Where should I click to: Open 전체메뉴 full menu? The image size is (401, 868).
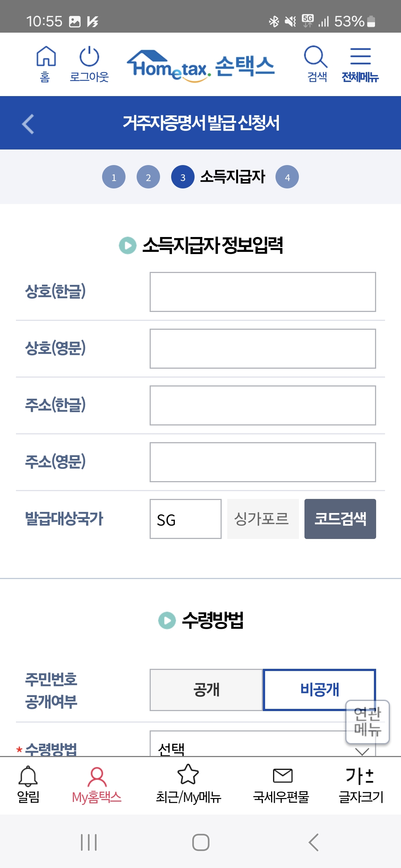pyautogui.click(x=359, y=63)
